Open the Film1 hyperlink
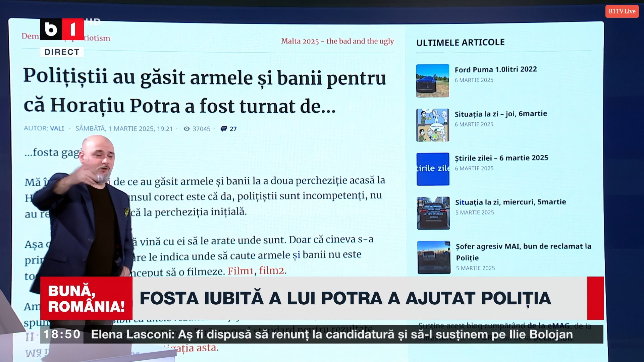The height and width of the screenshot is (362, 644). [x=240, y=271]
